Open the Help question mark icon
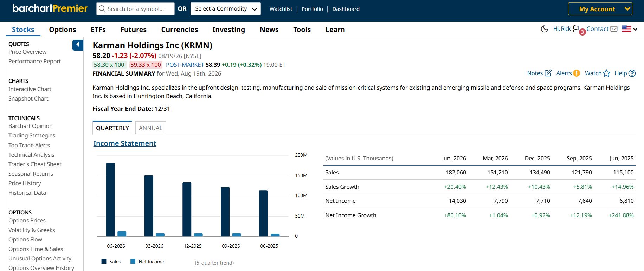644x271 pixels. [632, 73]
